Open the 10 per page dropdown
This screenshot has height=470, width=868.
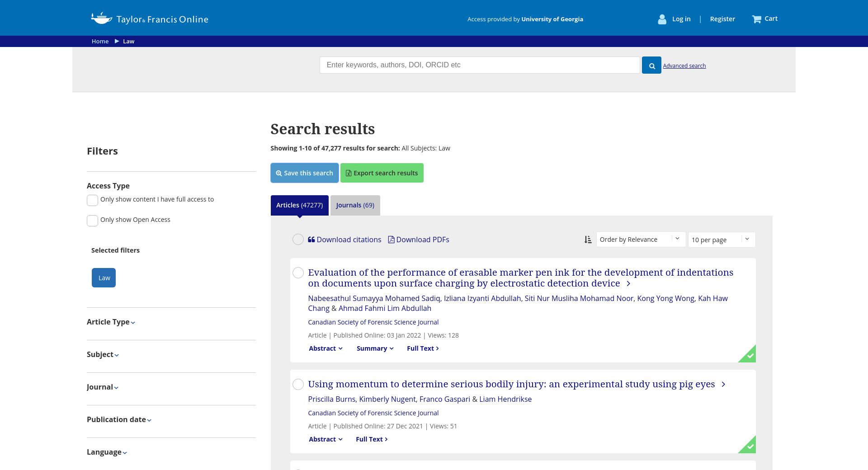tap(721, 240)
